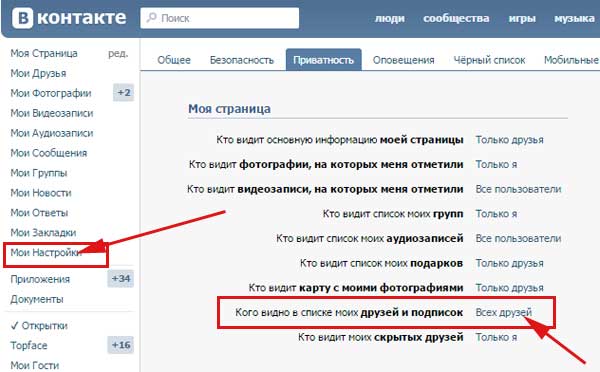The image size is (600, 372).
Task: Click the ред. edit link
Action: pos(118,54)
